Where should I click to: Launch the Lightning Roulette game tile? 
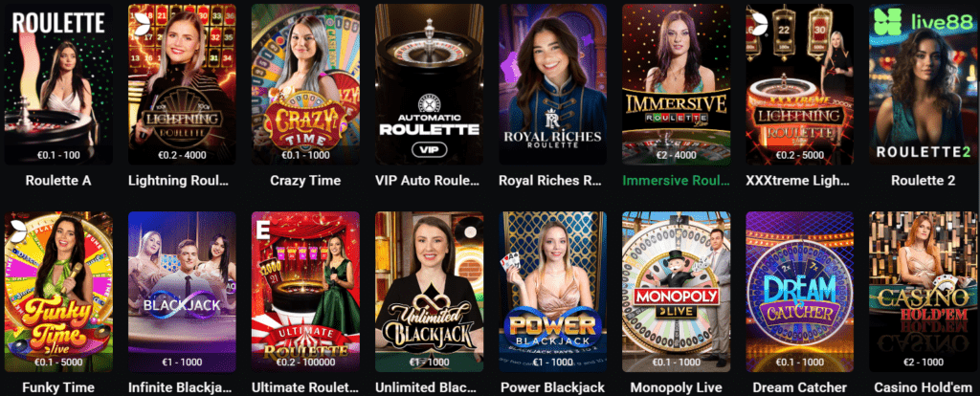point(182,84)
